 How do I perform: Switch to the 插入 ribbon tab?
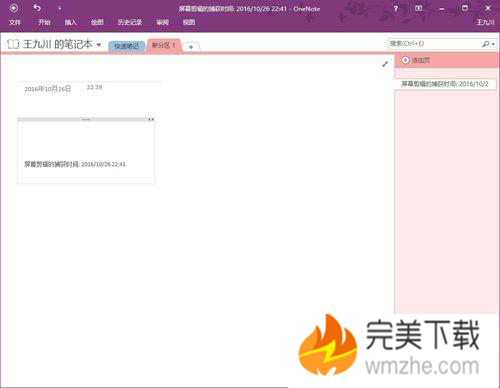pos(71,22)
